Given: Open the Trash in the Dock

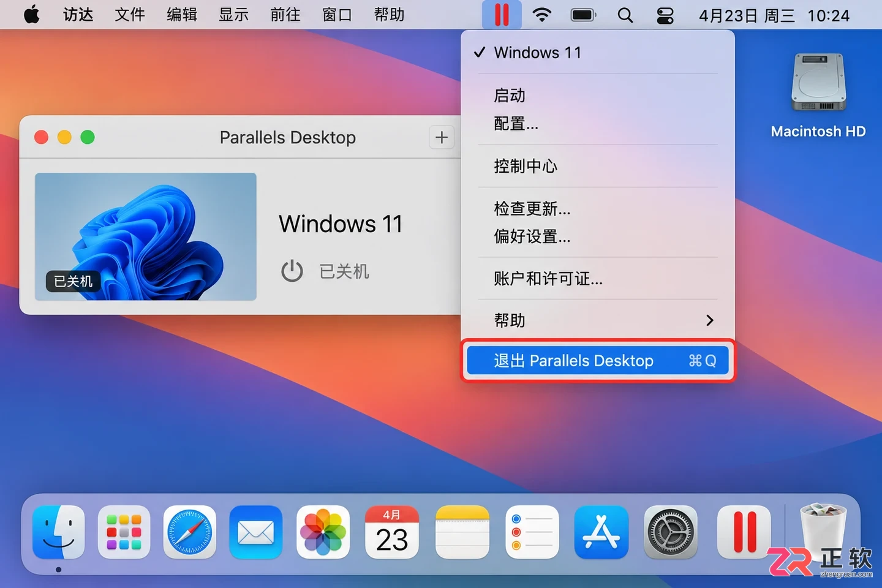Looking at the screenshot, I should [824, 532].
